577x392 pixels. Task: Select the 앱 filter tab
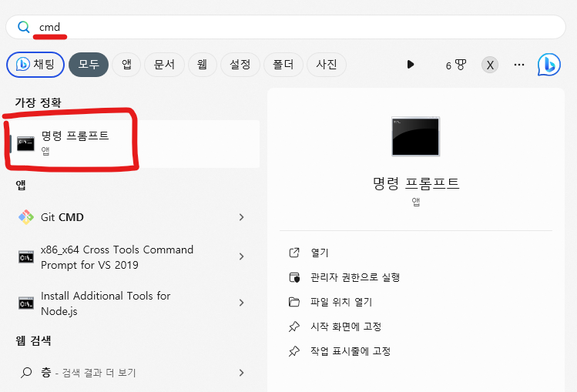pos(126,65)
